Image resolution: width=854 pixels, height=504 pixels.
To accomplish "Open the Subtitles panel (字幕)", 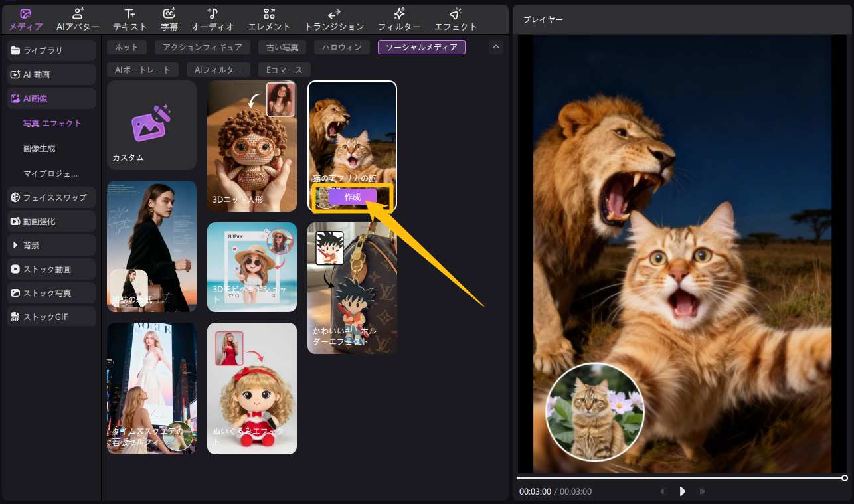I will pyautogui.click(x=169, y=19).
